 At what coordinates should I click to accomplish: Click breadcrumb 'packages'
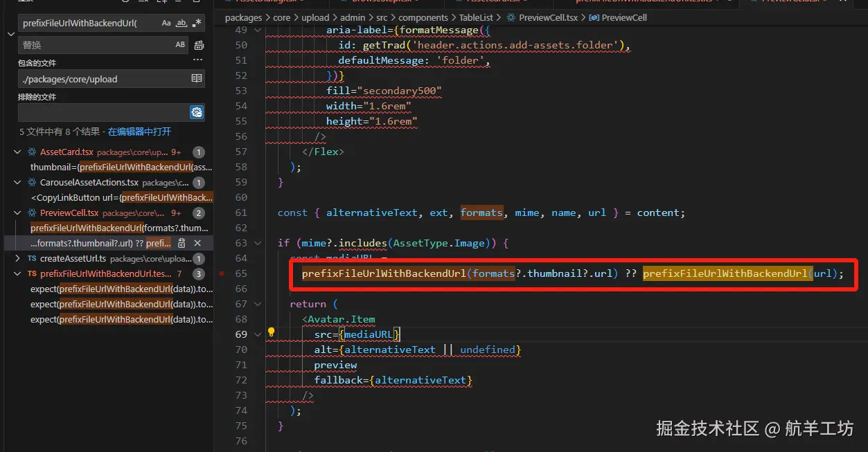point(244,17)
